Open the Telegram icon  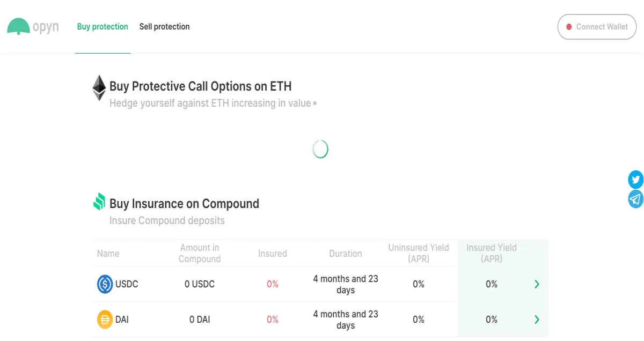tap(636, 199)
